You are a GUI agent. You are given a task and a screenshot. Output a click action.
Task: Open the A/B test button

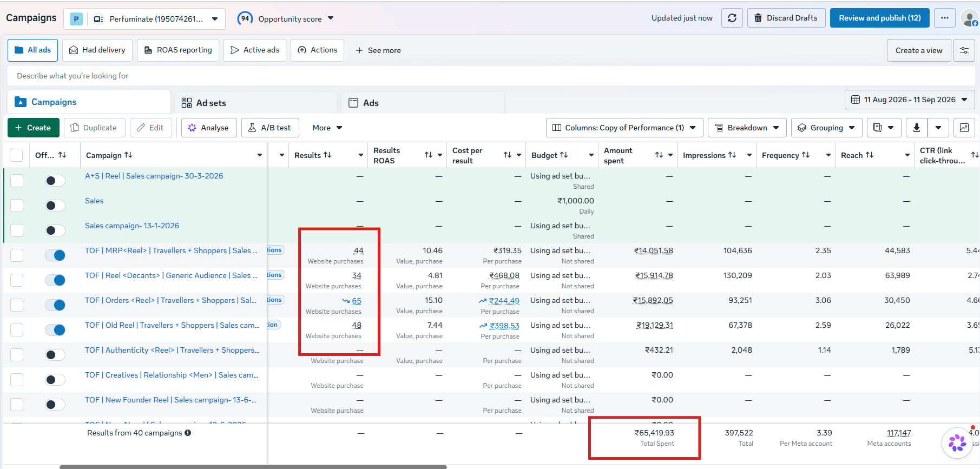270,128
